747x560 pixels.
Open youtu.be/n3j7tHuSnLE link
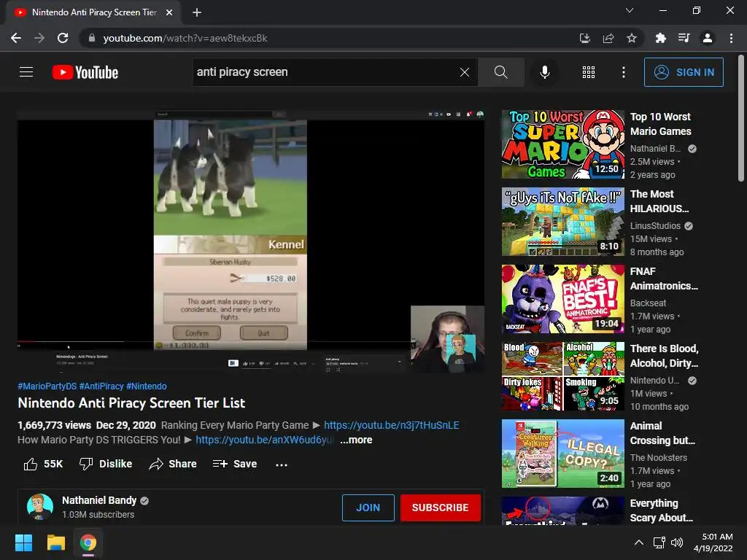392,425
